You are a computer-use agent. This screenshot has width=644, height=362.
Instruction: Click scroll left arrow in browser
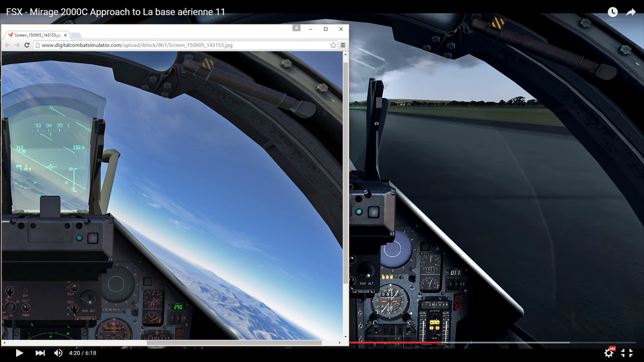(4, 343)
